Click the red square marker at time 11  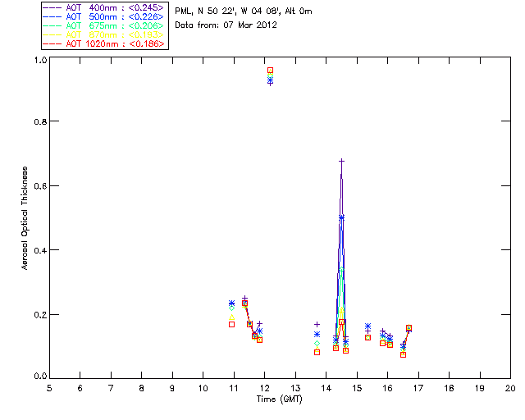(x=231, y=324)
